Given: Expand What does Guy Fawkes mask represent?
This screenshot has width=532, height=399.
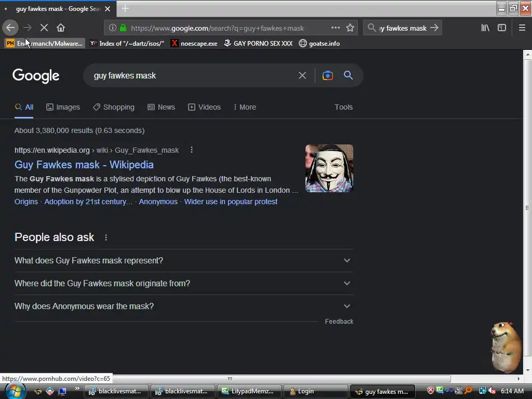Looking at the screenshot, I should (x=183, y=261).
